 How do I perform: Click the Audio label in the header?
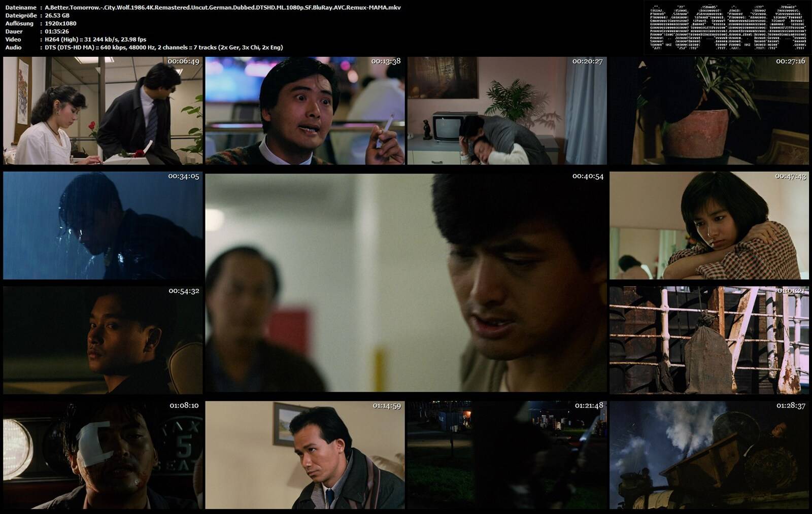point(13,47)
